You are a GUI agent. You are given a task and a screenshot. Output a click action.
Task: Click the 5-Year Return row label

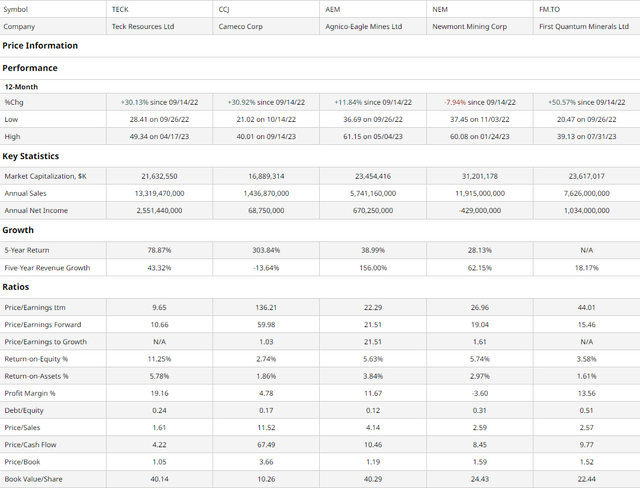(x=27, y=250)
